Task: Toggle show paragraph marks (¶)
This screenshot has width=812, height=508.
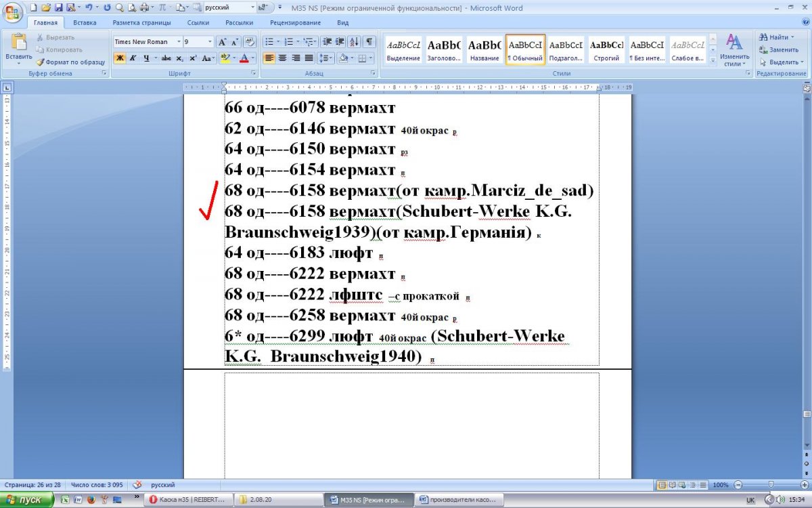Action: tap(369, 41)
